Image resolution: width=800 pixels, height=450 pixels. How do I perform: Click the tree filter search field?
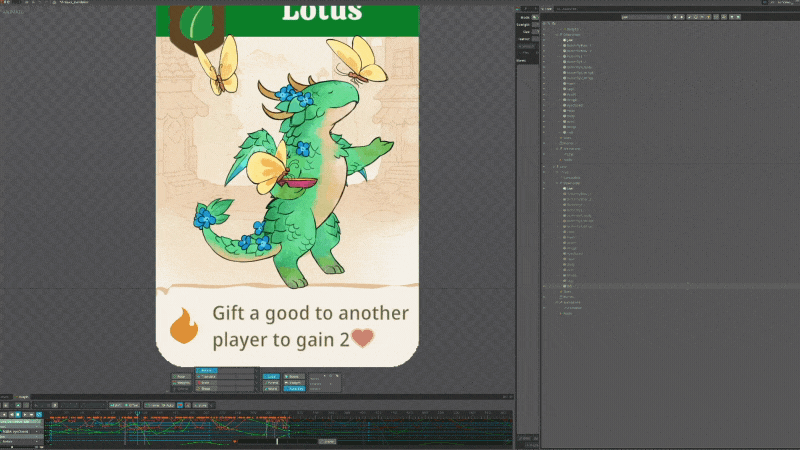(x=645, y=17)
